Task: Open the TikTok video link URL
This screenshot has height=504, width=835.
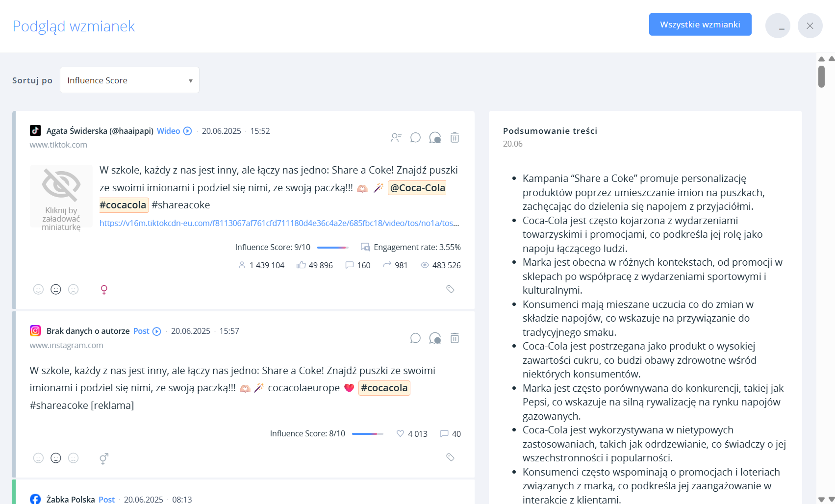Action: 278,223
